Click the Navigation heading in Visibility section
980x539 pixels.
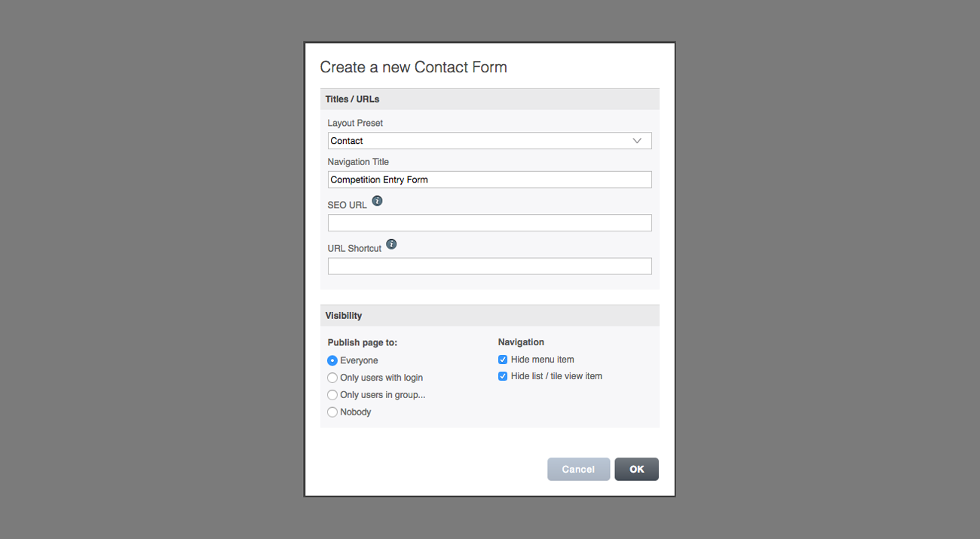521,342
